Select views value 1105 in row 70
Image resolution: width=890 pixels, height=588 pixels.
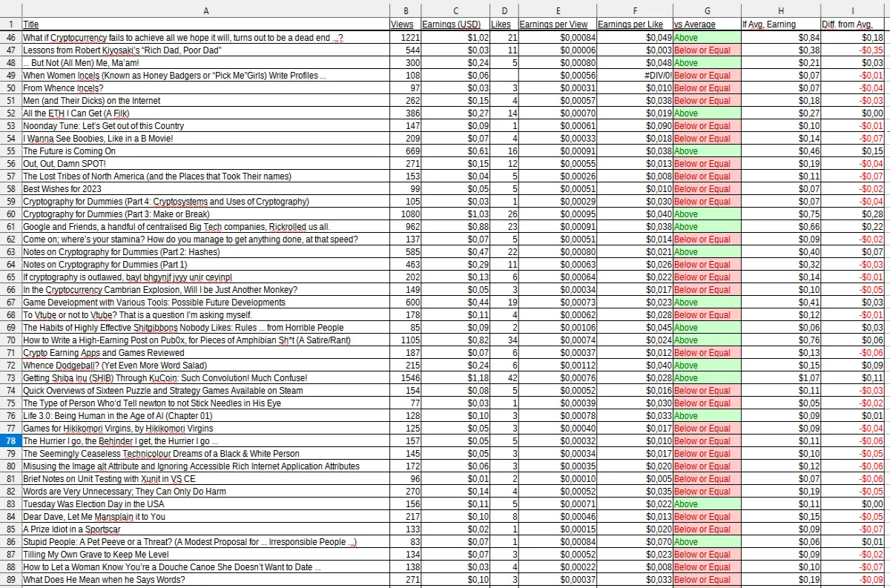pos(405,340)
